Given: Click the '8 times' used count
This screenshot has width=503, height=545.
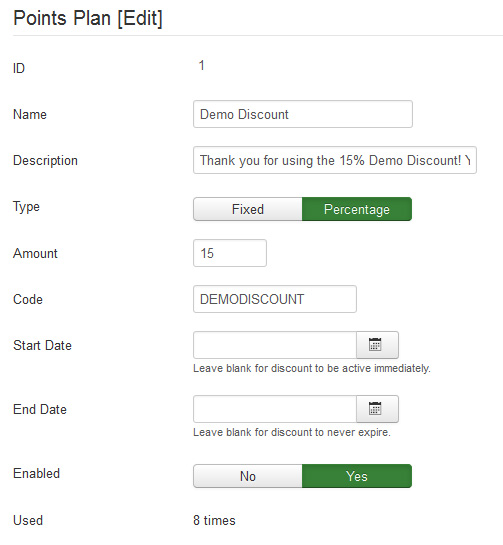Looking at the screenshot, I should coord(214,520).
